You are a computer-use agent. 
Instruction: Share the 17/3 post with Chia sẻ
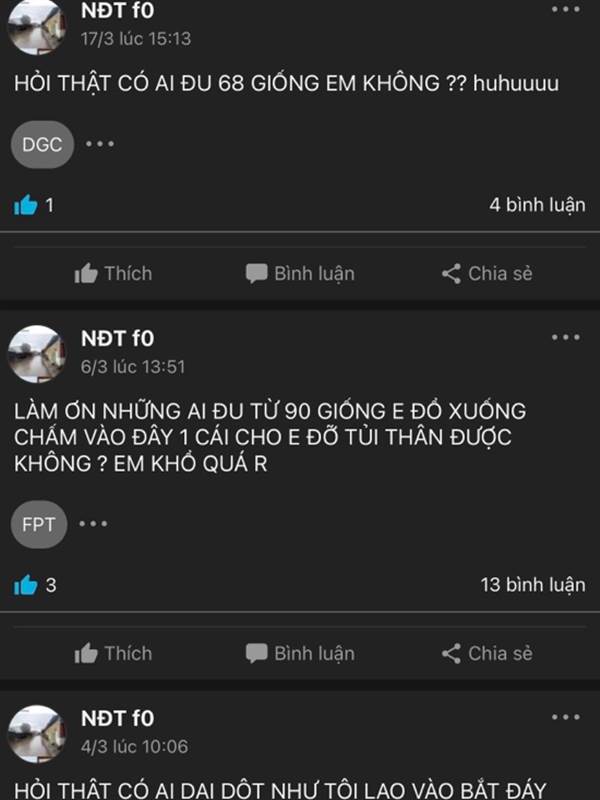tap(487, 273)
